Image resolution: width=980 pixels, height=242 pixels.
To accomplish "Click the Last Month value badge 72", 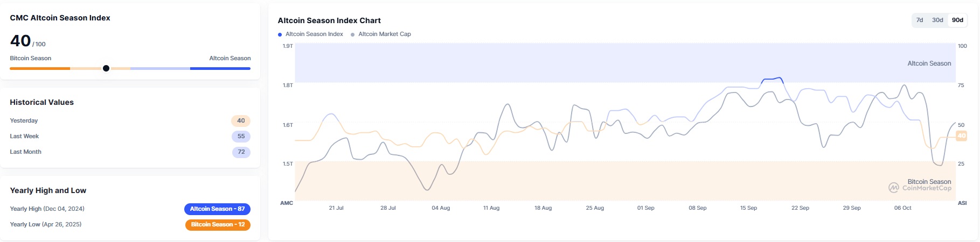I will pyautogui.click(x=241, y=152).
